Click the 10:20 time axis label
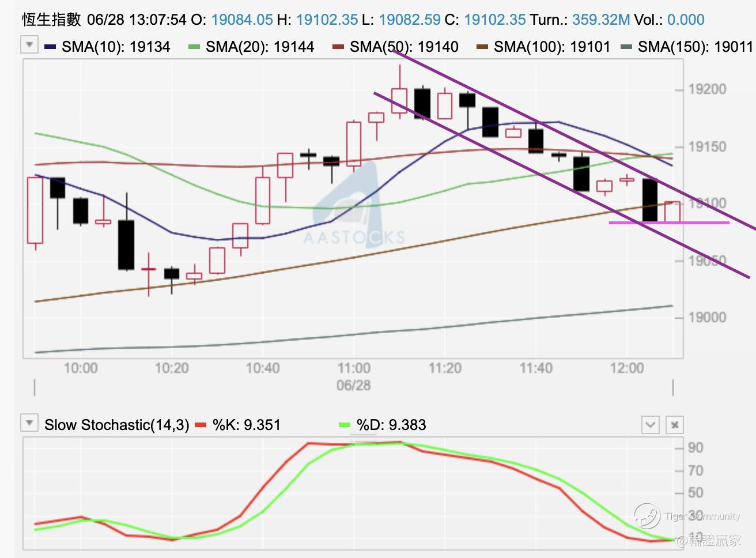This screenshot has height=558, width=756. pos(172,368)
